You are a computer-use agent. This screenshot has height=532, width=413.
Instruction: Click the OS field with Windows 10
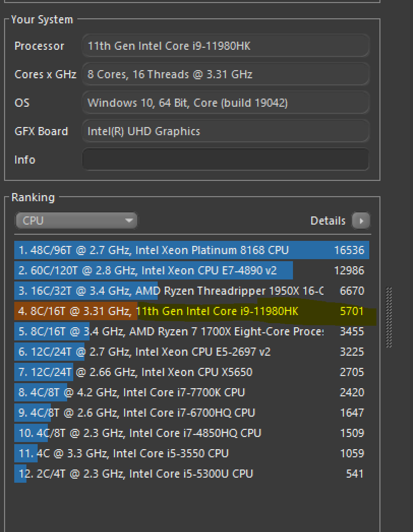point(225,103)
